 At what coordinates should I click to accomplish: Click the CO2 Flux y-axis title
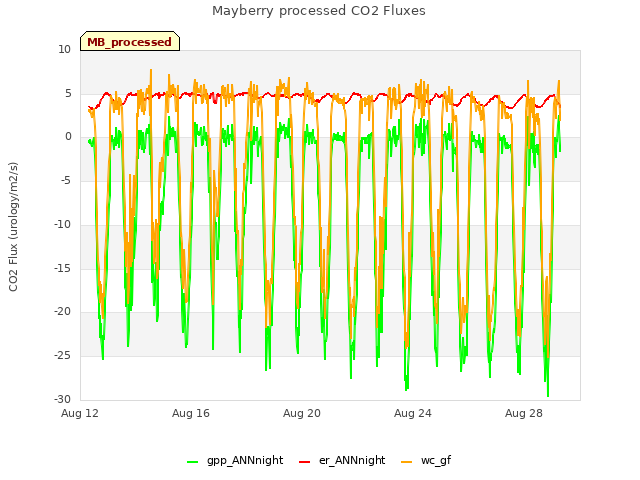[13, 227]
